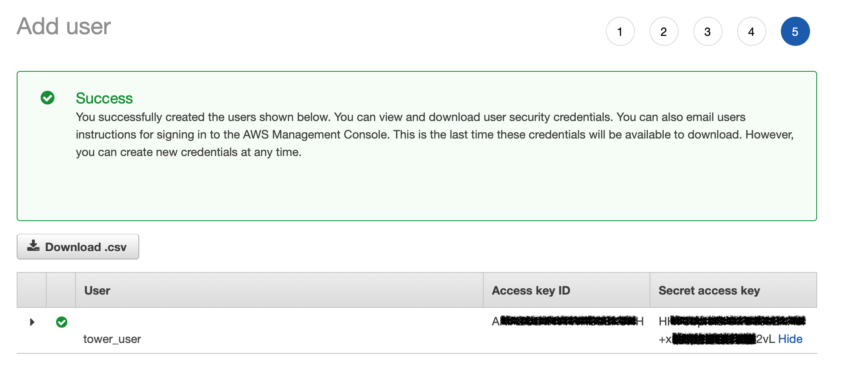Expand the tower_user row details

tap(32, 322)
